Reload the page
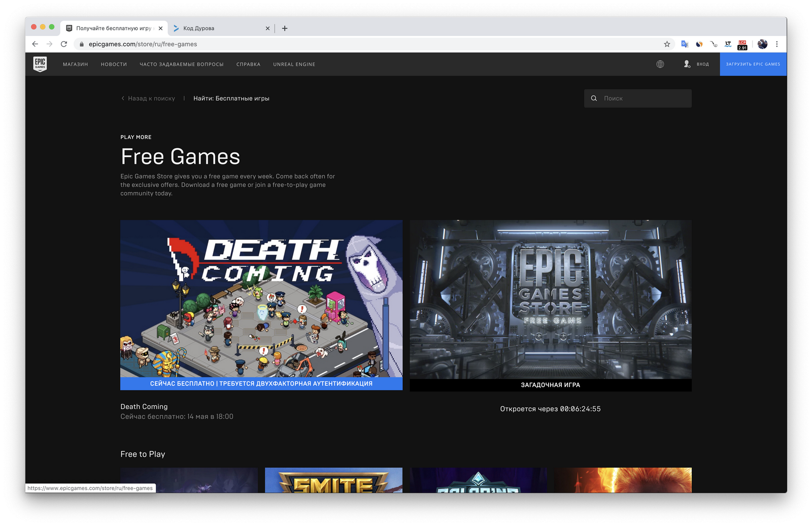 64,44
